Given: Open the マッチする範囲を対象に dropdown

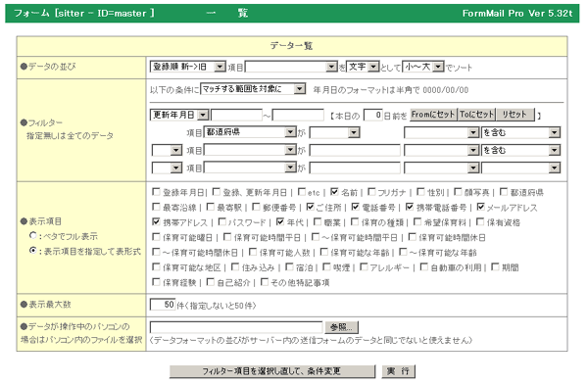Looking at the screenshot, I should (x=253, y=89).
